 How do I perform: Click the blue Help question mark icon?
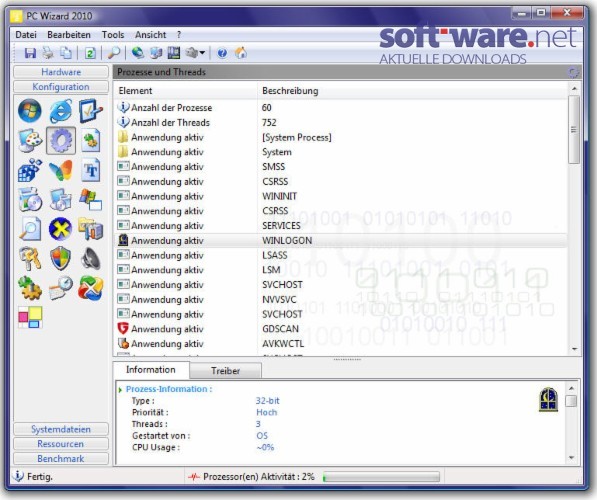[x=222, y=53]
